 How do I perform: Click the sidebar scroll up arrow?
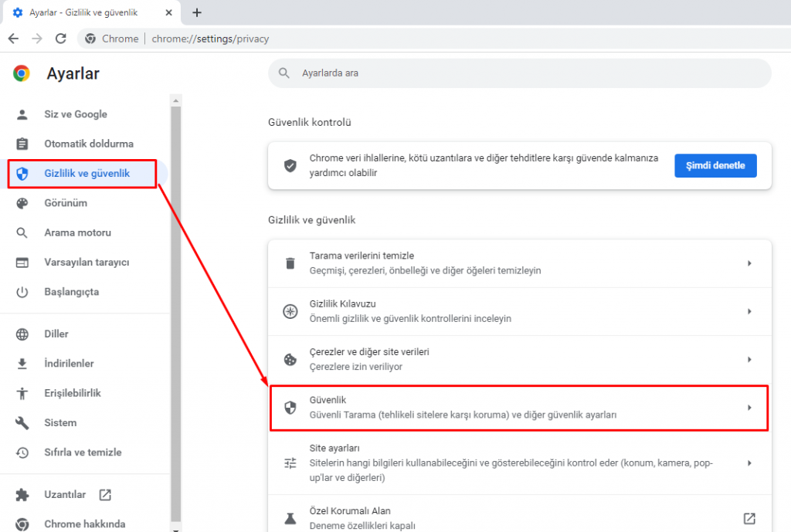[175, 100]
